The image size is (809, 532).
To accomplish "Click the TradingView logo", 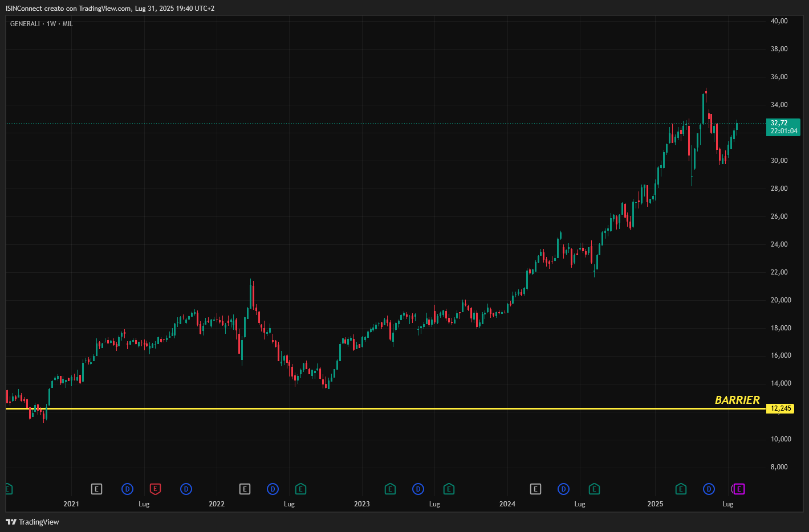I will pyautogui.click(x=32, y=522).
